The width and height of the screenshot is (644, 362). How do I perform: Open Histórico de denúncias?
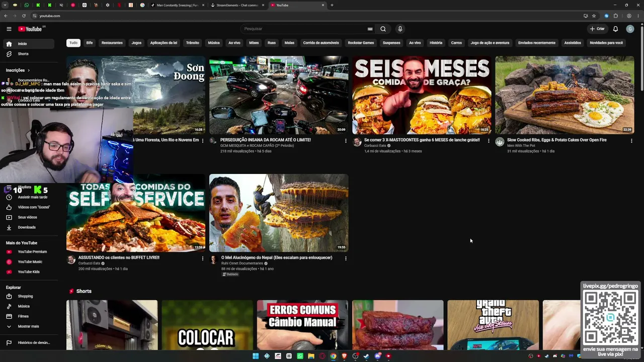28,343
